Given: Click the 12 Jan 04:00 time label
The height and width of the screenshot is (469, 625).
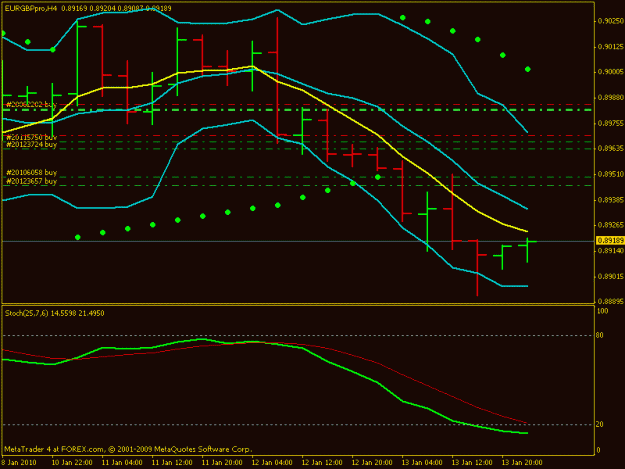Looking at the screenshot, I should tap(272, 463).
